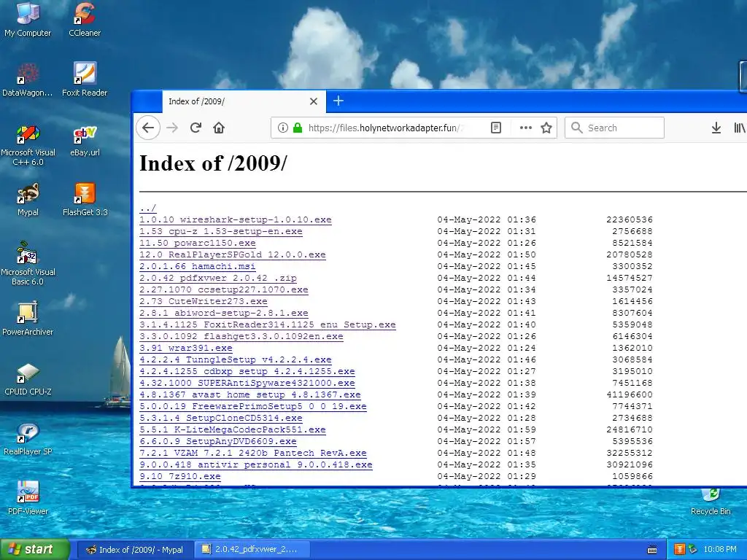Launch Mypal browser desktop icon
This screenshot has height=560, width=747.
click(x=28, y=200)
